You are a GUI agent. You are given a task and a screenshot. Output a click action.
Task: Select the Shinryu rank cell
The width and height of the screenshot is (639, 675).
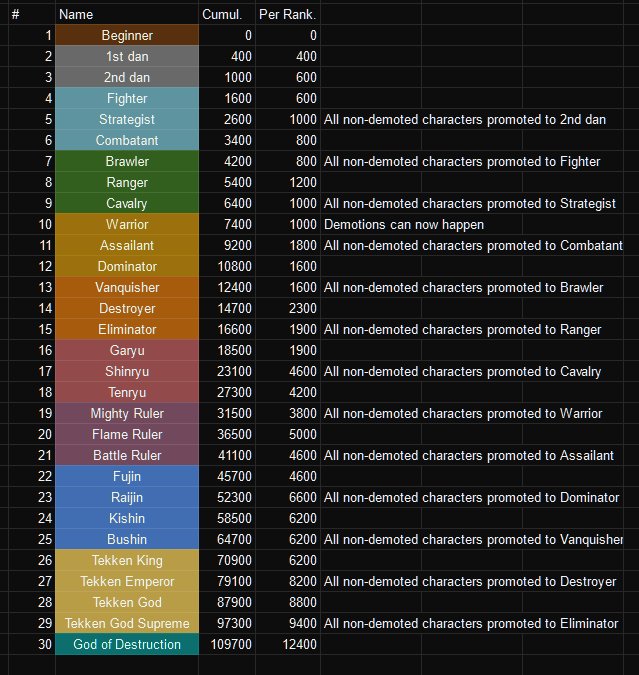(127, 372)
